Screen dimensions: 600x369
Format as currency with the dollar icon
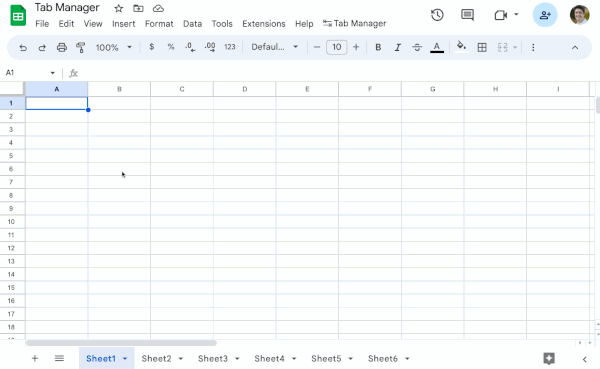tap(152, 47)
